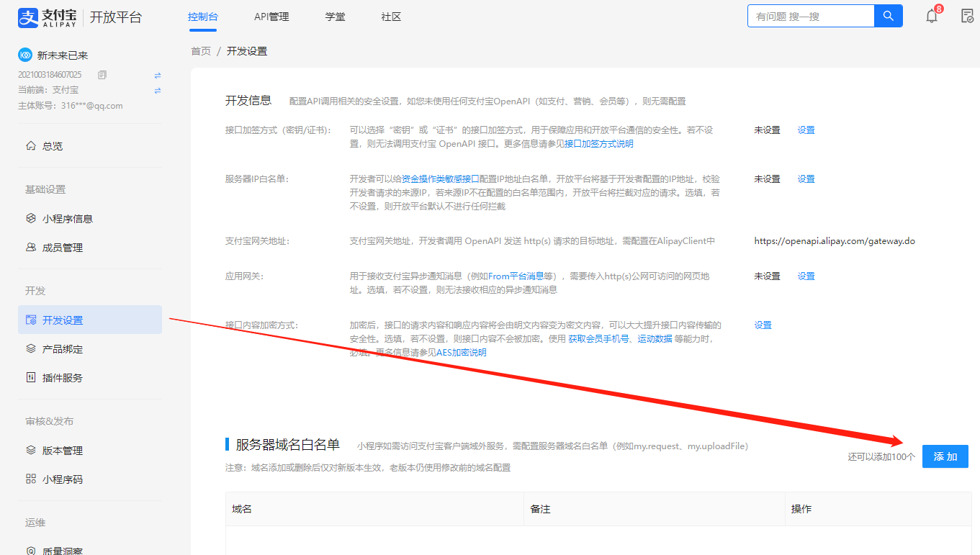Click 设置 for 服务器IP白名单
Image resolution: width=980 pixels, height=555 pixels.
click(806, 179)
